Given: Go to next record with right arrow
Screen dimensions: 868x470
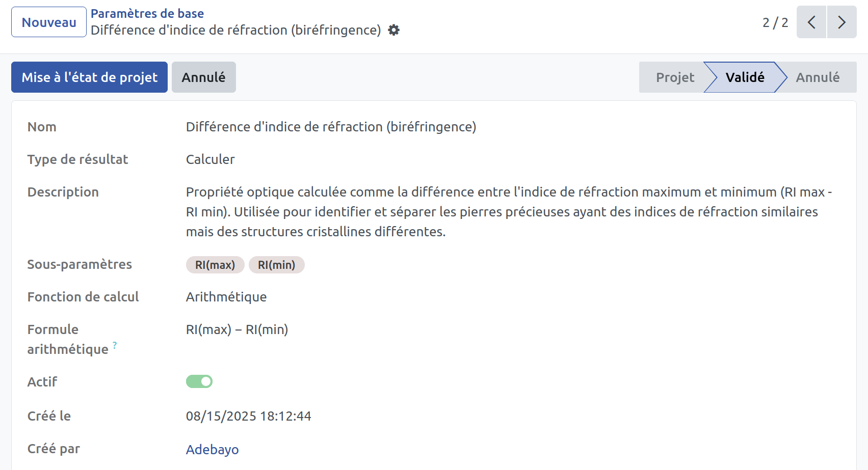Looking at the screenshot, I should (842, 22).
